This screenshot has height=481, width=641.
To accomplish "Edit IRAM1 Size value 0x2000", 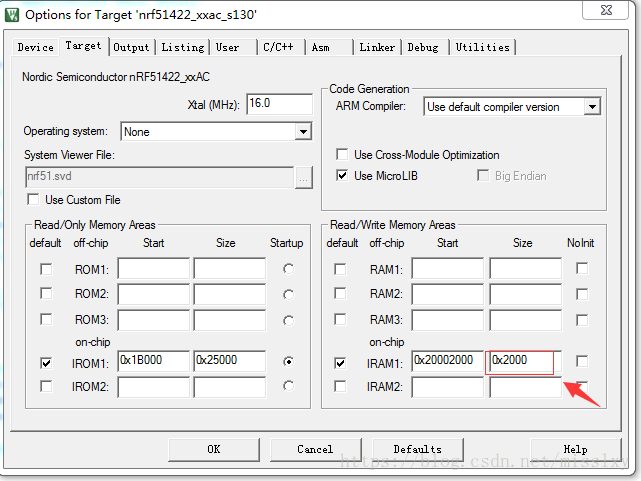I will pyautogui.click(x=526, y=361).
